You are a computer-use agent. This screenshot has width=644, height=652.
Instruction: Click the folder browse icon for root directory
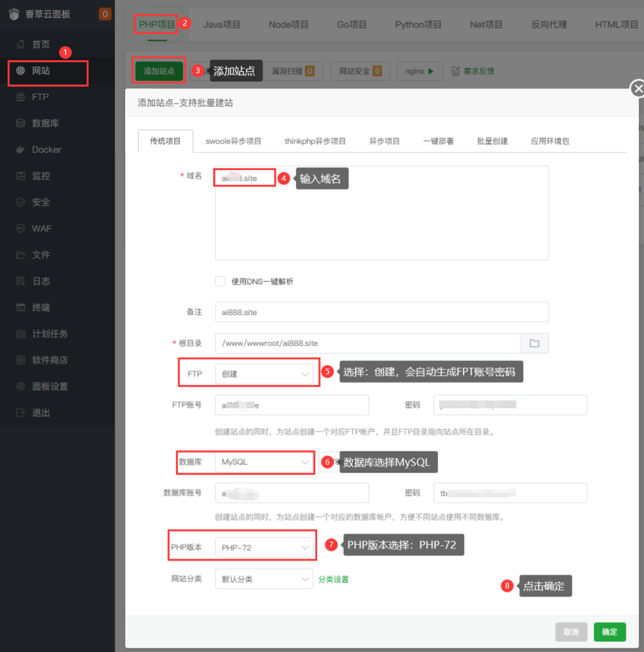click(x=535, y=343)
